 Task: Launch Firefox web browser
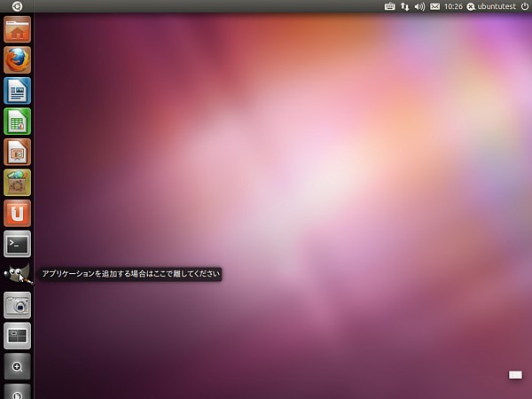click(18, 60)
